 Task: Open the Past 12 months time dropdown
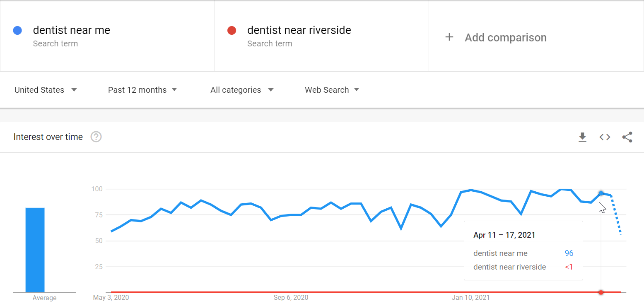142,90
